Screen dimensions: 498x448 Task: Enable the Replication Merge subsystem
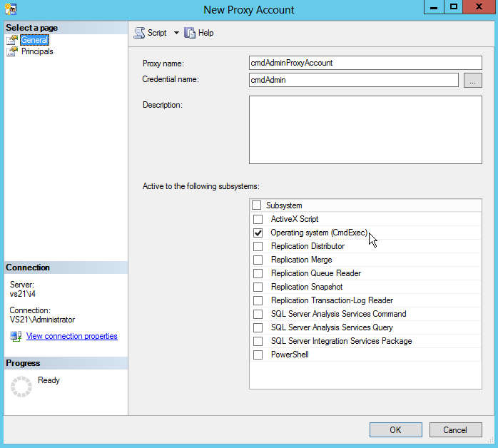pyautogui.click(x=258, y=260)
